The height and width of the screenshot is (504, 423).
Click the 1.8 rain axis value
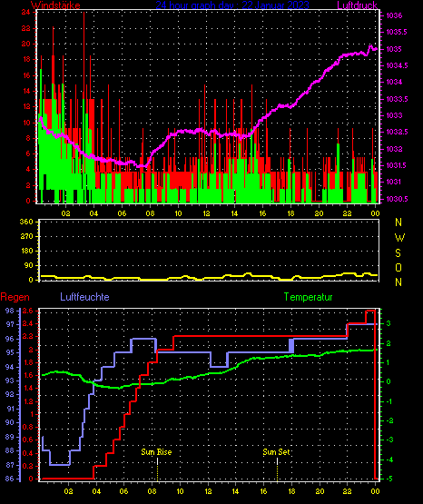pyautogui.click(x=28, y=362)
